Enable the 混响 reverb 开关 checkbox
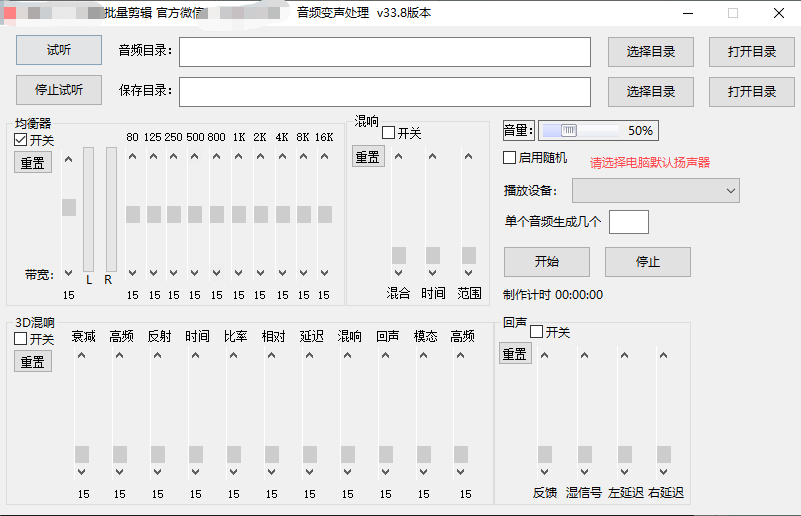 click(389, 133)
